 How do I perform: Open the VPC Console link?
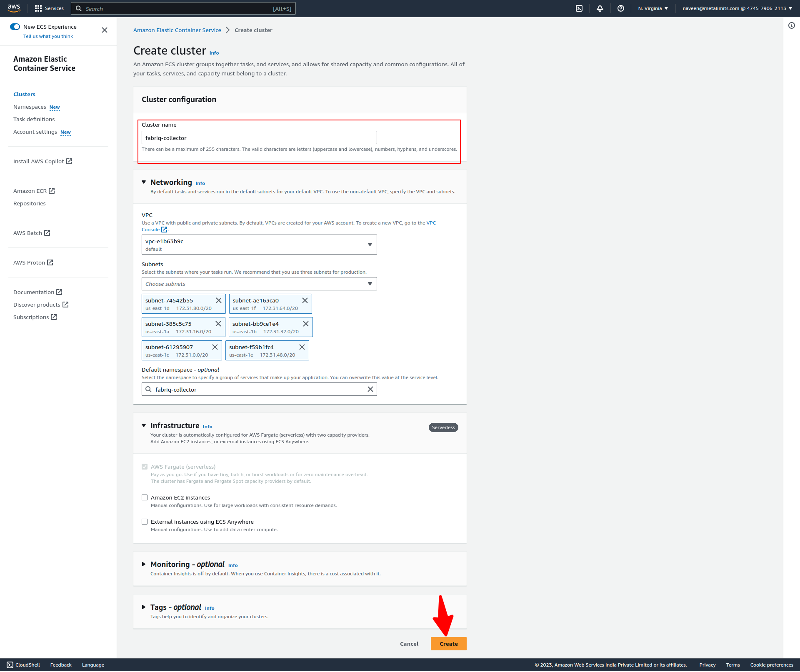(154, 230)
